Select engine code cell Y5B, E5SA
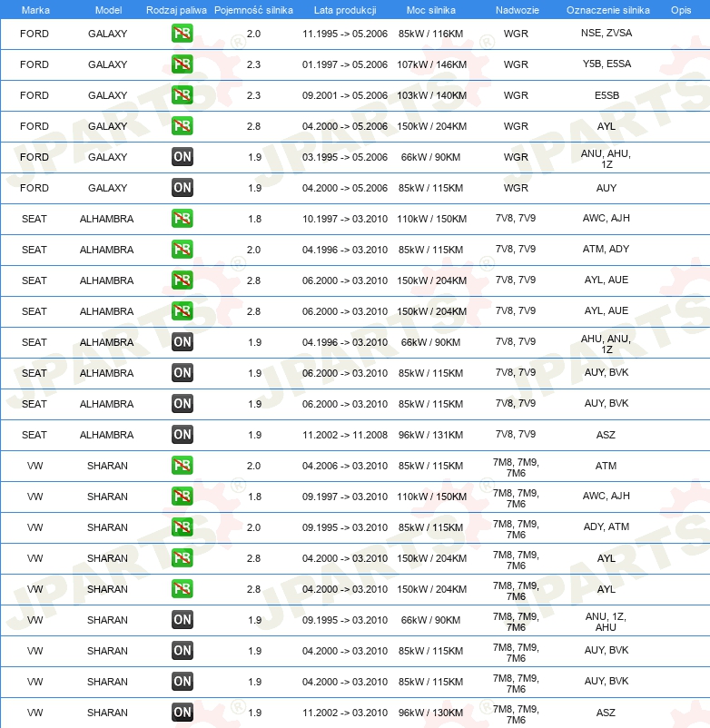This screenshot has height=728, width=710. coord(606,64)
